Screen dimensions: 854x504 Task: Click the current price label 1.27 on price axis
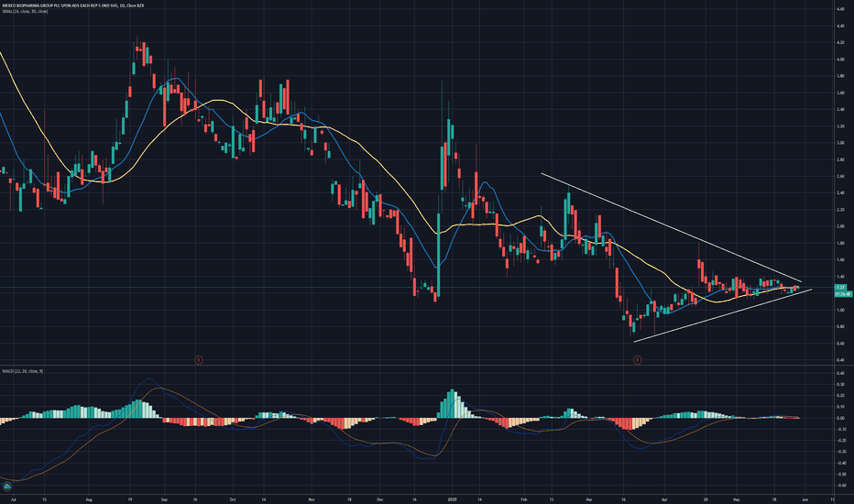coord(841,287)
